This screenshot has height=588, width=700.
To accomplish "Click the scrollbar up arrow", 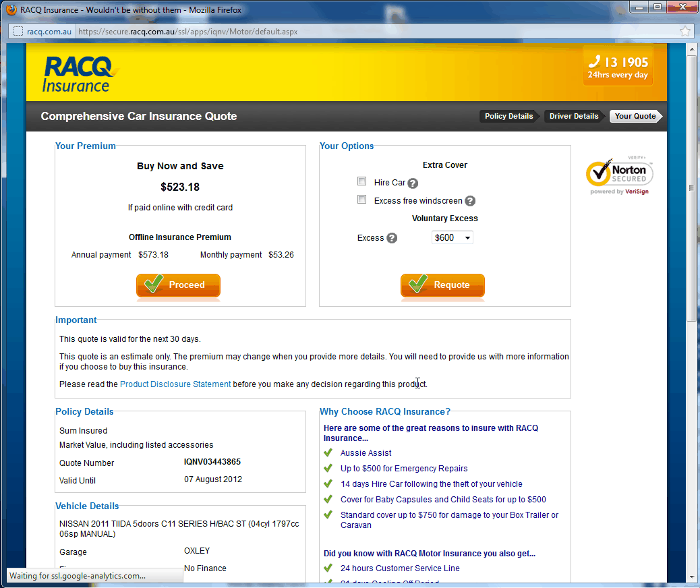I will (691, 49).
